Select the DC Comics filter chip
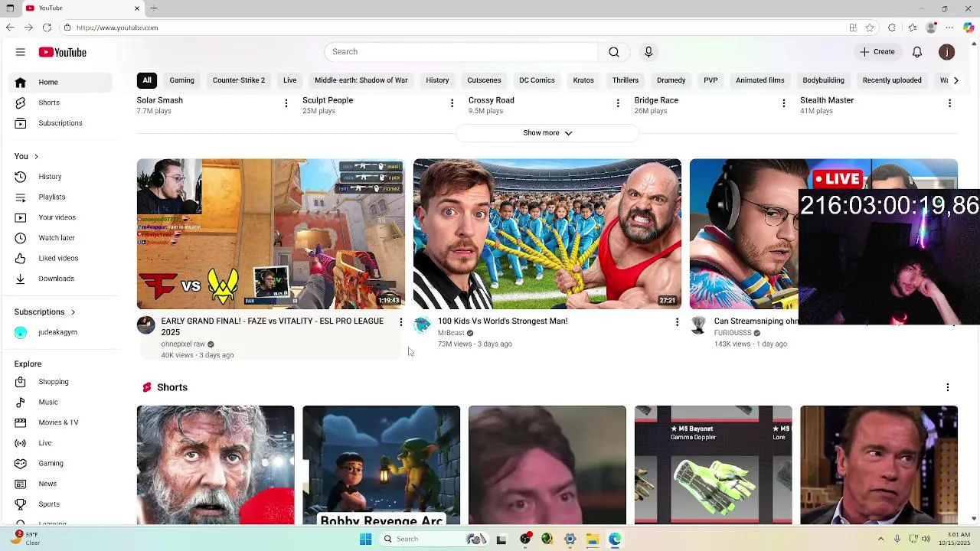 point(537,80)
